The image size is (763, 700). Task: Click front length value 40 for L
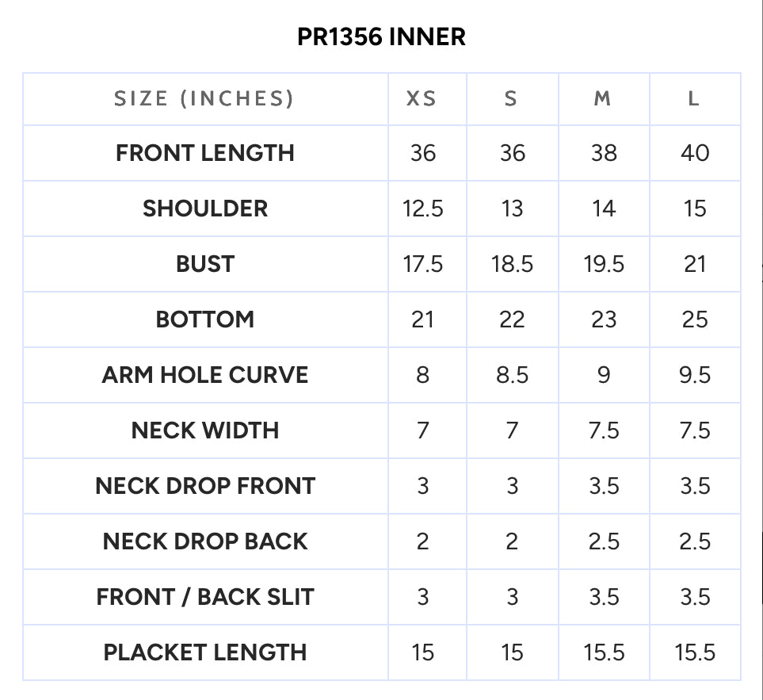tap(695, 153)
